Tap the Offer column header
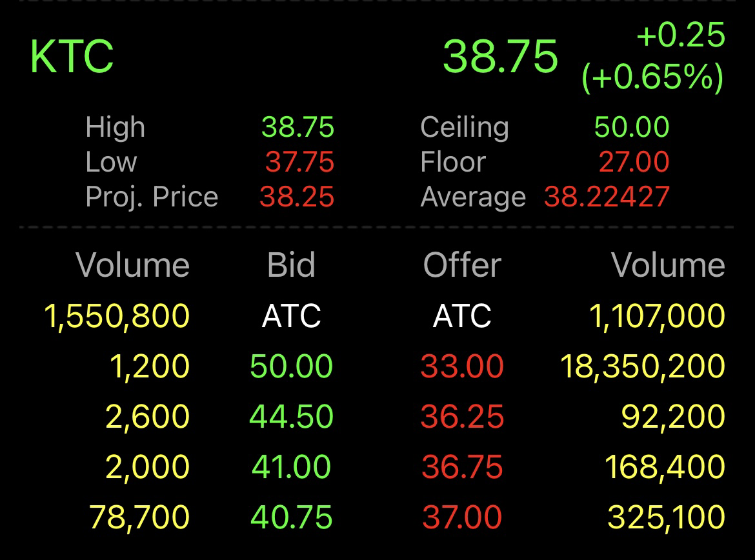Image resolution: width=755 pixels, height=560 pixels. [462, 265]
